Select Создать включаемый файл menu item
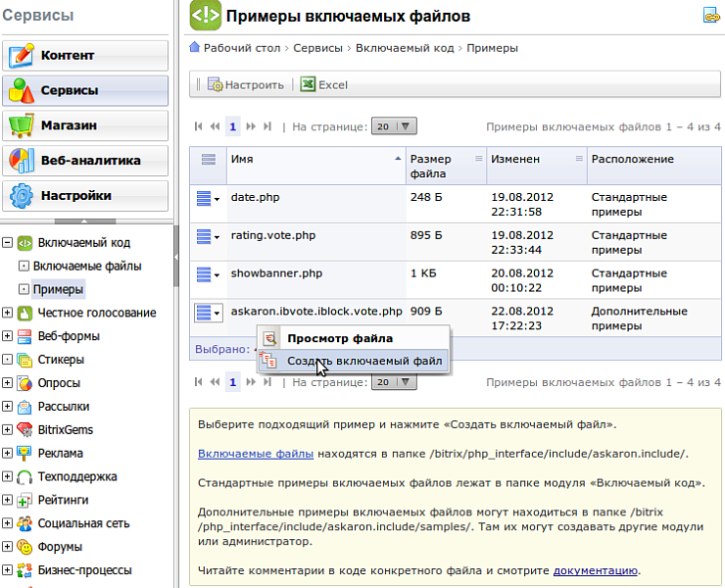 point(363,362)
